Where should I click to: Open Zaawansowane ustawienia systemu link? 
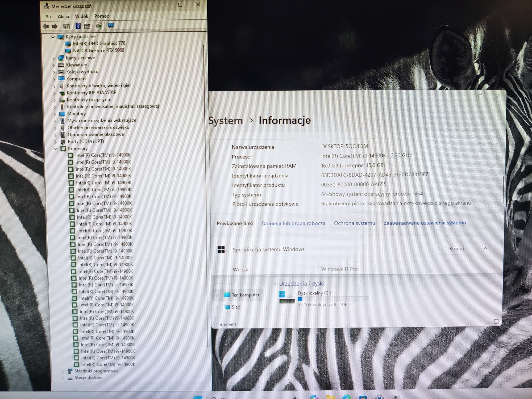click(425, 223)
